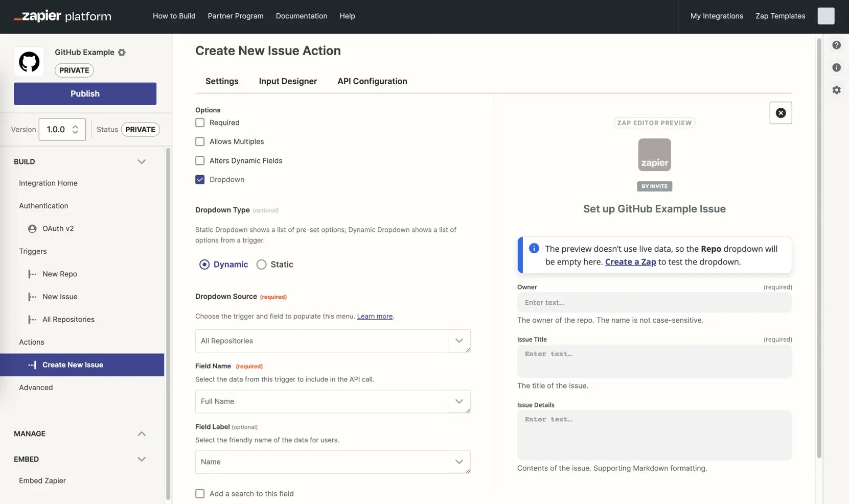This screenshot has width=849, height=504.
Task: Open the Documentation menu item
Action: point(302,16)
